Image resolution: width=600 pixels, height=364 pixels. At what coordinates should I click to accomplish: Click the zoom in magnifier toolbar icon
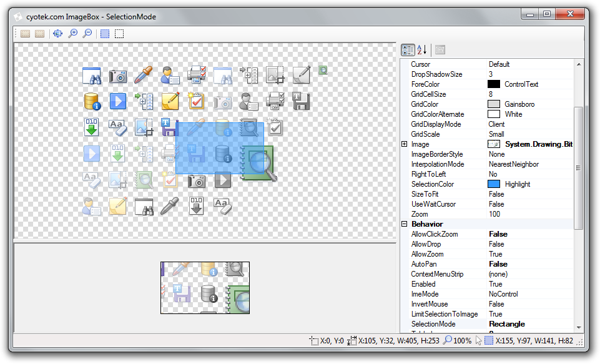tap(72, 34)
